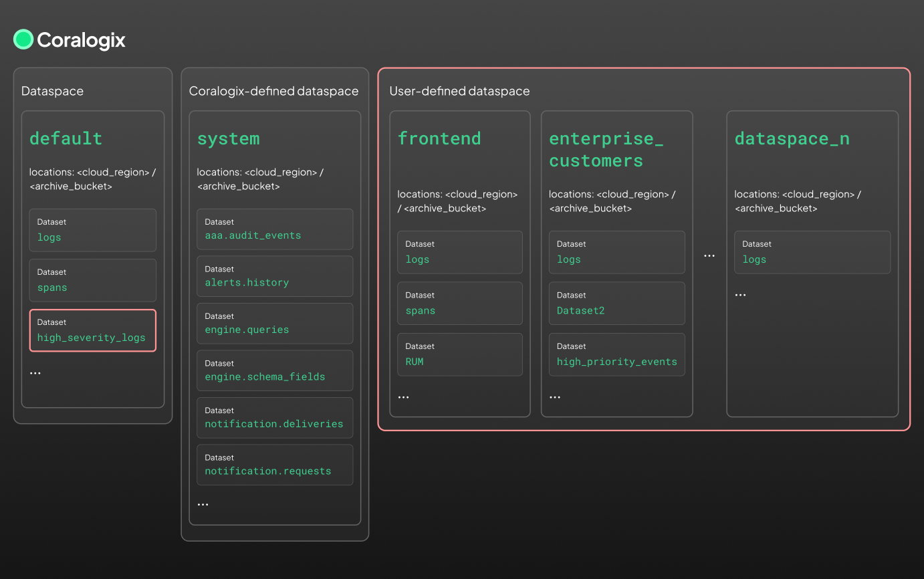
Task: Select the notification.deliveries dataset
Action: point(274,418)
